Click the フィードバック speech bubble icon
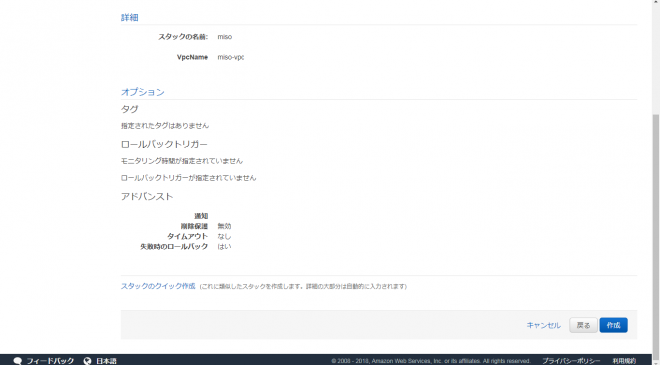This screenshot has height=365, width=660. point(18,361)
